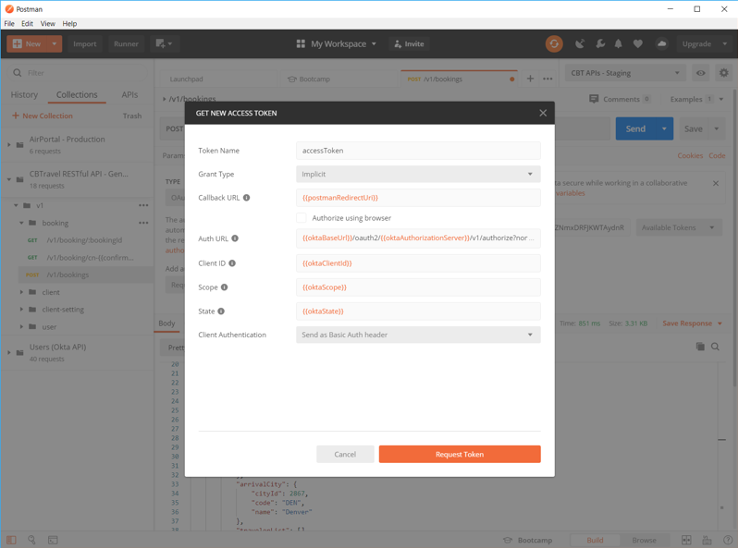Open the View menu
The width and height of the screenshot is (738, 548).
[x=48, y=24]
